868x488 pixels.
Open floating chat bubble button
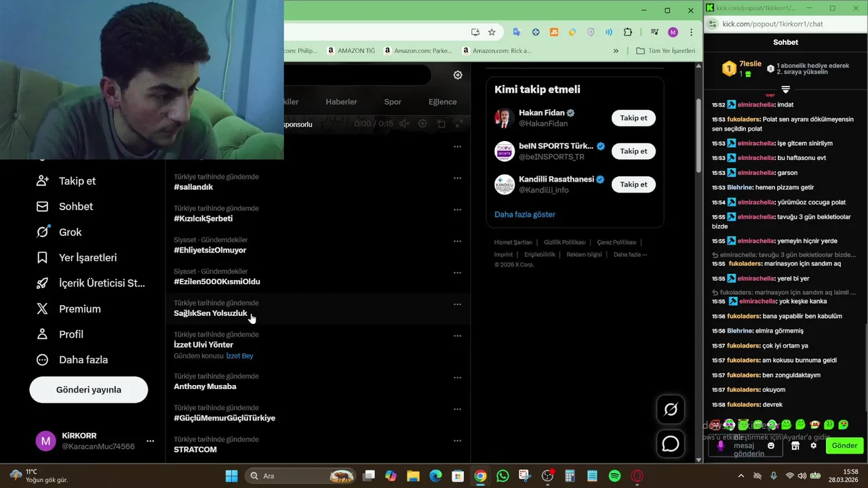tap(670, 444)
